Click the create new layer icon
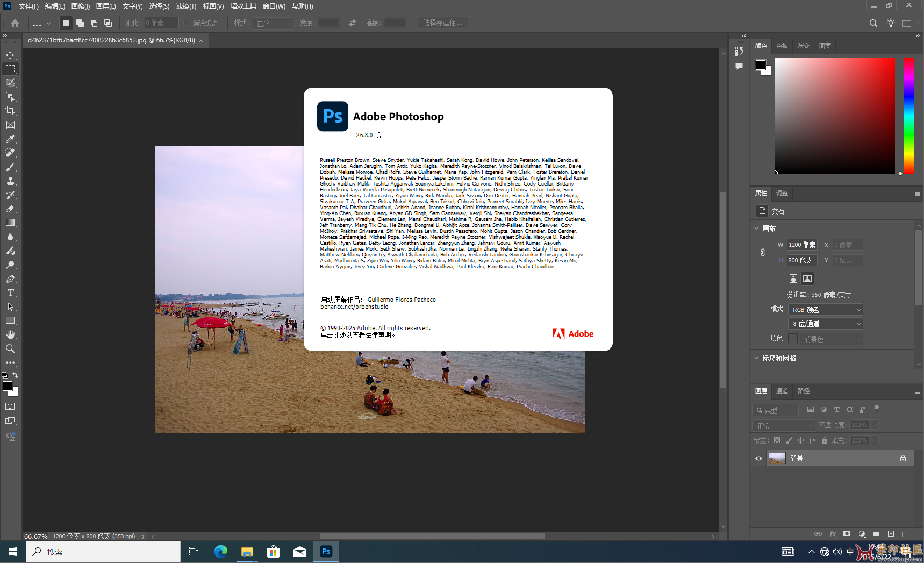The width and height of the screenshot is (924, 563). (891, 533)
